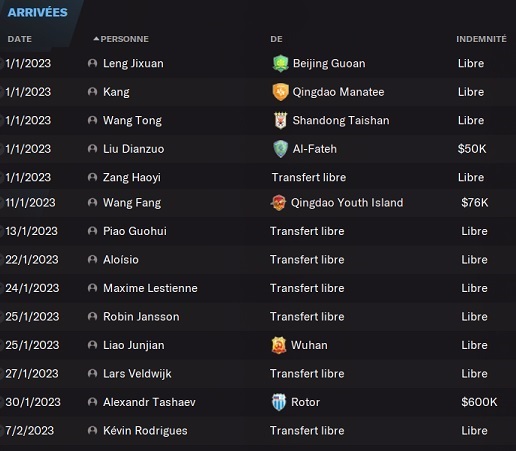Click the person icon beside Kévin Rodrigues
The image size is (516, 451).
92,431
